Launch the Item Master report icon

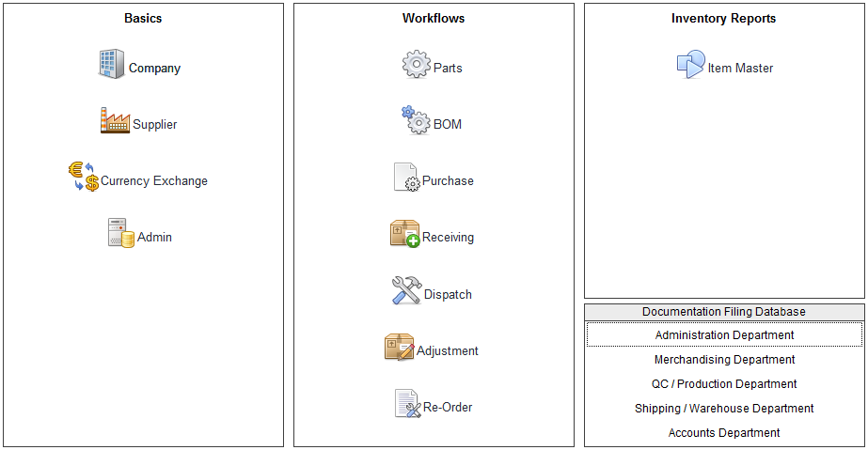(x=690, y=65)
